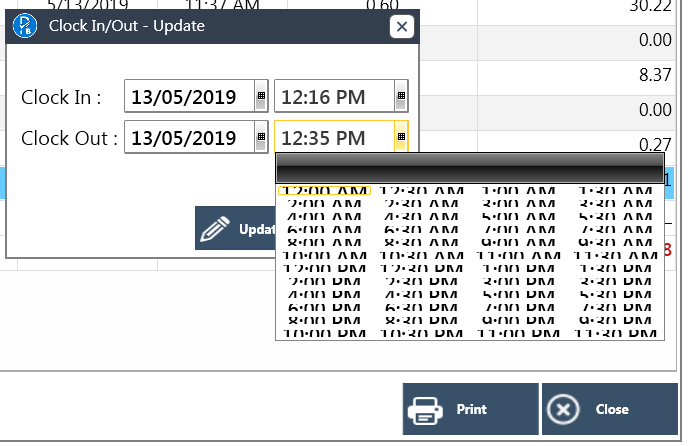The width and height of the screenshot is (688, 446).
Task: Click the Clock Out time field
Action: point(333,137)
